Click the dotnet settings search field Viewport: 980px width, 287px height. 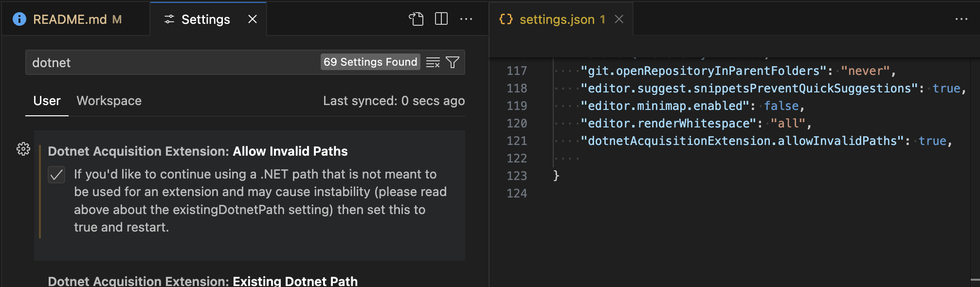[170, 63]
